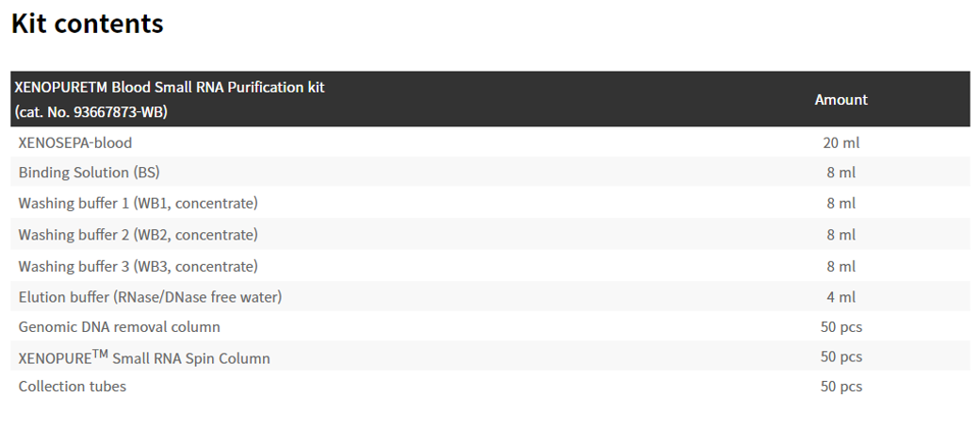Screen dimensions: 980x431
Task: Select Washing buffer 1 (WB1, concentrate)
Action: (138, 203)
